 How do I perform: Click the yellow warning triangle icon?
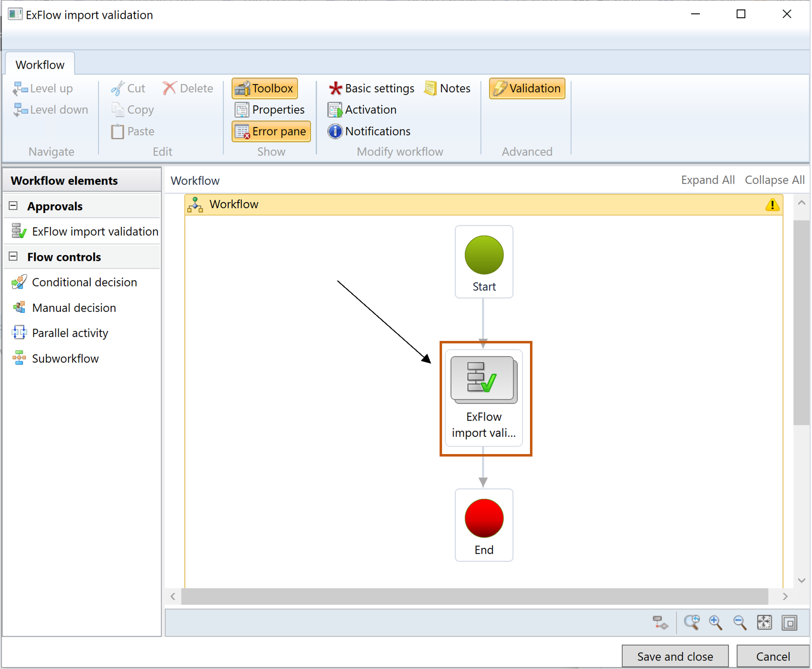[x=772, y=205]
